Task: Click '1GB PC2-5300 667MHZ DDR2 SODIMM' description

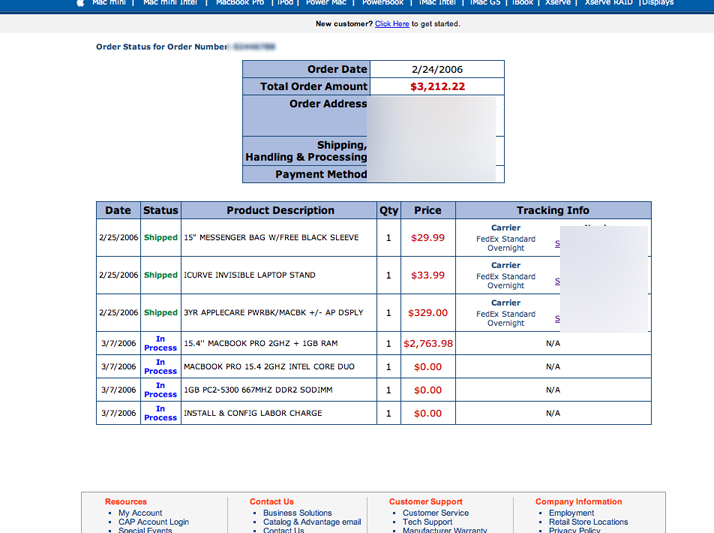Action: pos(258,390)
